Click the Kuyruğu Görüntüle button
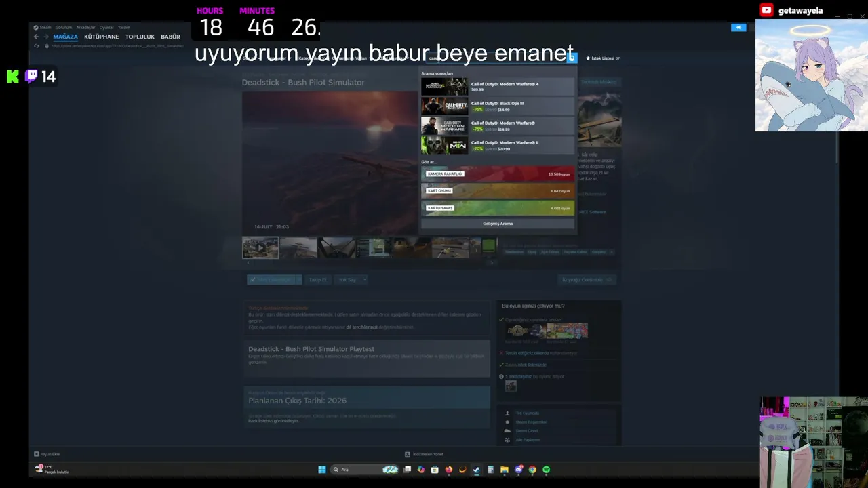This screenshot has width=868, height=488. coord(587,279)
